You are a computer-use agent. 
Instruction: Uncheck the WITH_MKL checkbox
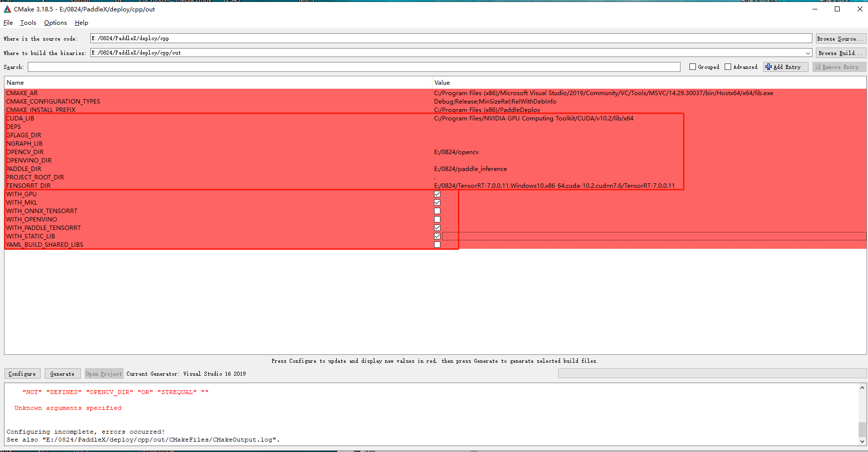click(437, 203)
